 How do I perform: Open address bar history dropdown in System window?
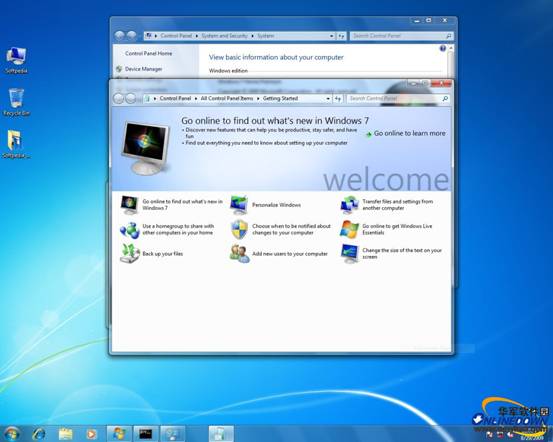(x=332, y=36)
